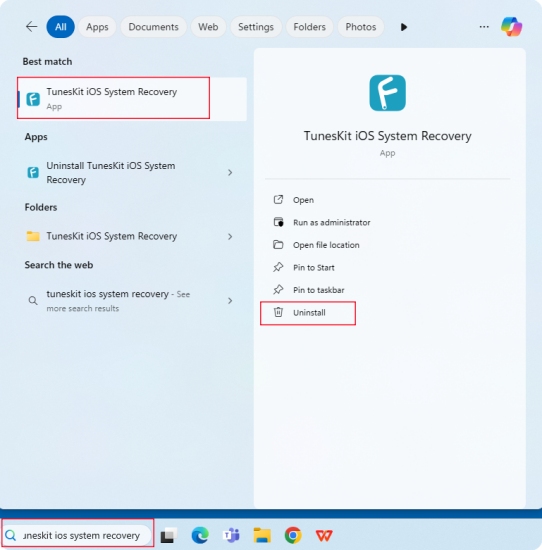Image resolution: width=542 pixels, height=550 pixels.
Task: Click the search magnifier icon in taskbar
Action: [x=11, y=535]
